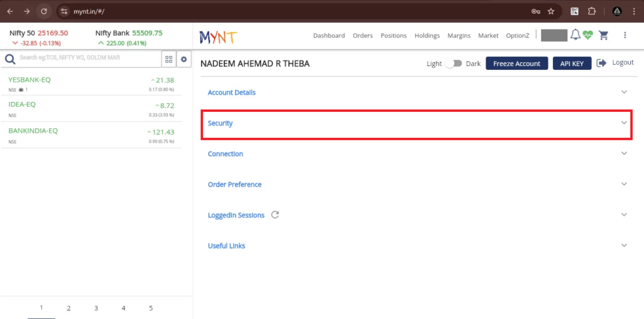Click the three-dot more options icon

coord(625,35)
